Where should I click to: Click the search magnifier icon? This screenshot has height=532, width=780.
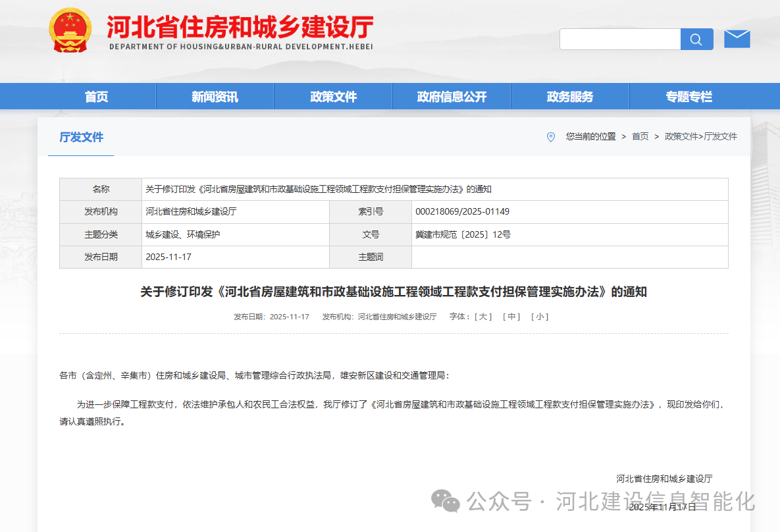click(696, 39)
